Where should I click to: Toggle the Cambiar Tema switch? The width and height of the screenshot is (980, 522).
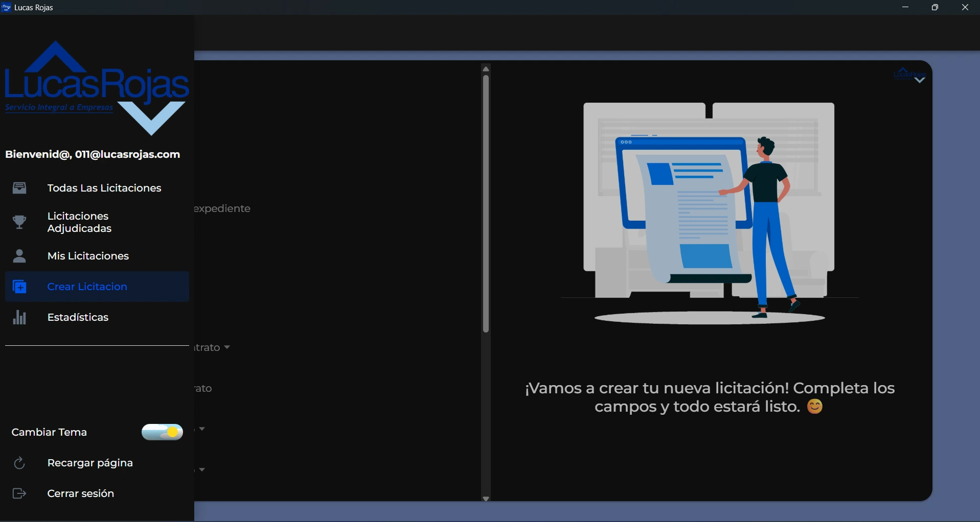click(162, 432)
